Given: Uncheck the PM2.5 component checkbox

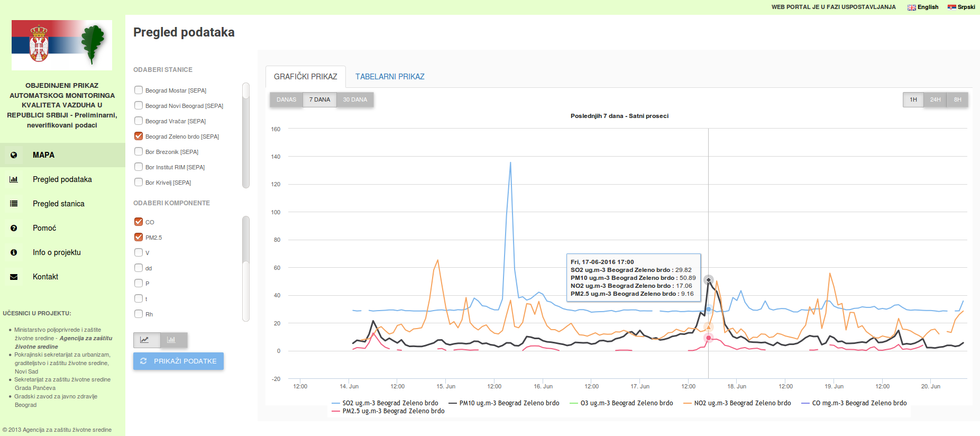Looking at the screenshot, I should [x=139, y=238].
